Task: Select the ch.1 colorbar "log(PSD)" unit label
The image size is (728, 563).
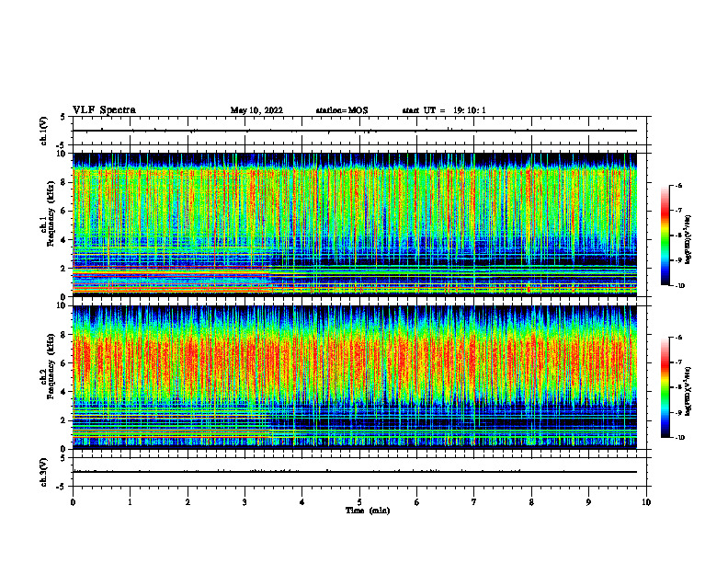Action: pos(688,240)
